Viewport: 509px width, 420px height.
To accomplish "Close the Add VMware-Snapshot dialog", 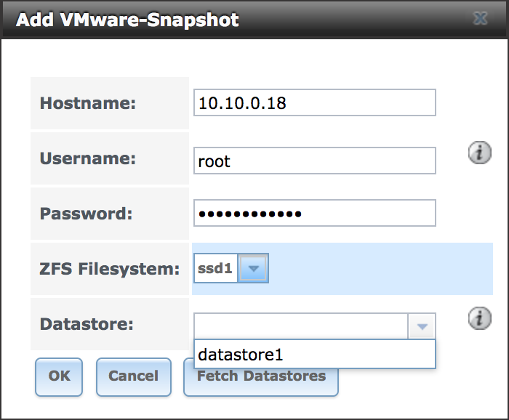I will [x=480, y=18].
